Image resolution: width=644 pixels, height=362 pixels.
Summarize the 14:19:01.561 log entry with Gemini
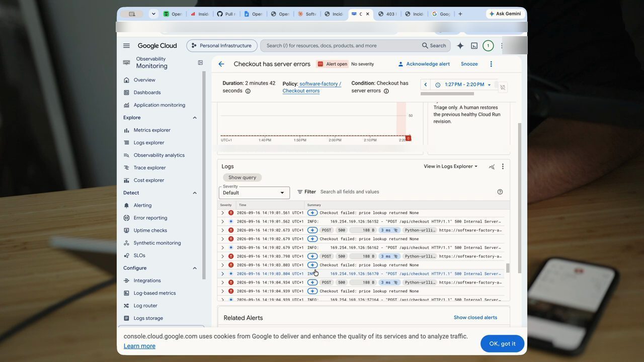[x=312, y=213]
